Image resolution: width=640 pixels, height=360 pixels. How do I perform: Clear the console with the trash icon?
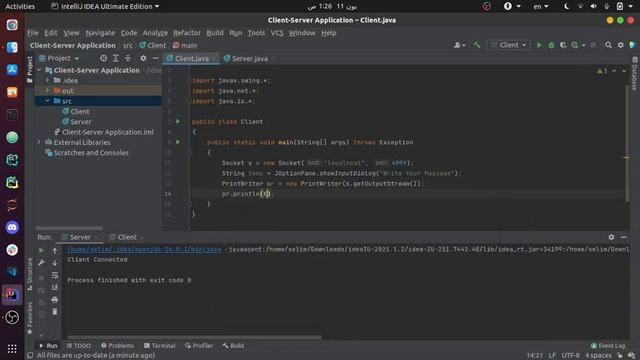(55, 312)
